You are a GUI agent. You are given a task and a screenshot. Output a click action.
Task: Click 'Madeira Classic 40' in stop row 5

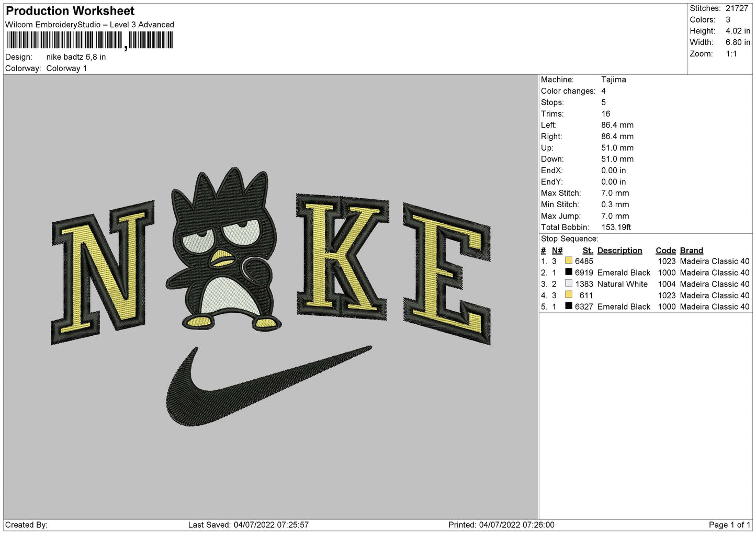point(714,307)
